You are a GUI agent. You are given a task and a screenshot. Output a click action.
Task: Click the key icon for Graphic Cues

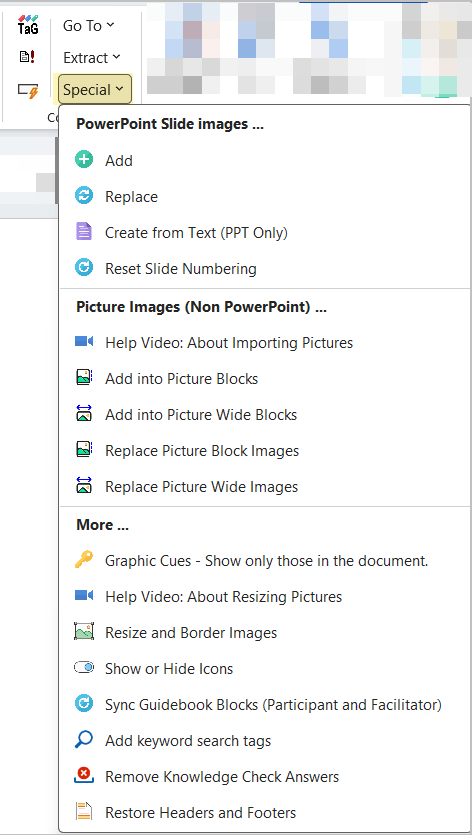(84, 560)
